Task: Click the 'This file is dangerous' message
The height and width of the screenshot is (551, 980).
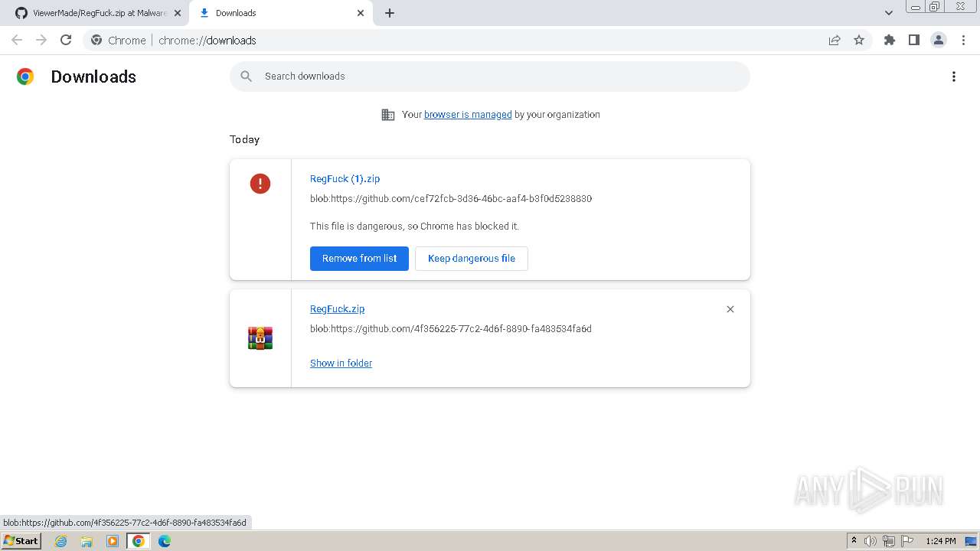Action: 414,227
